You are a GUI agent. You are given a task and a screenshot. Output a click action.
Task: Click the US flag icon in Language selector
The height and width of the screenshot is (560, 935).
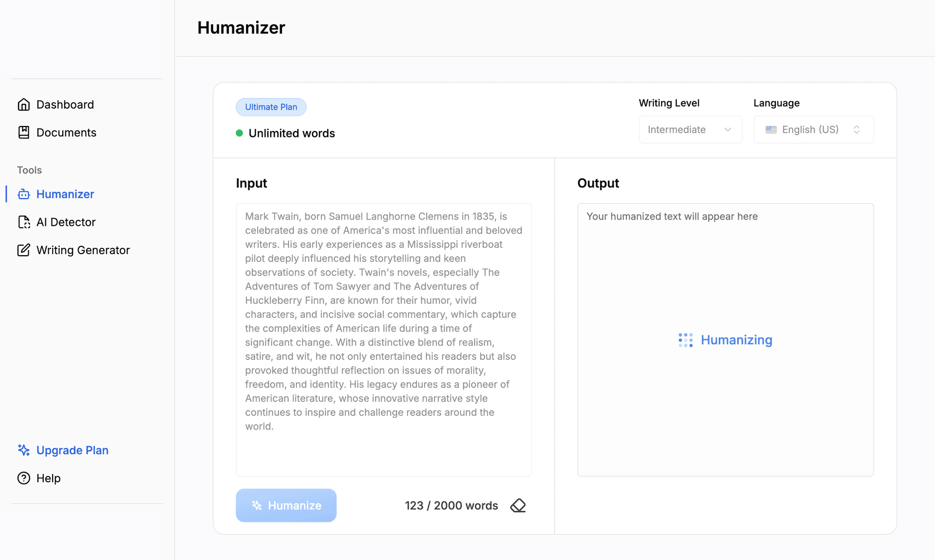(770, 130)
